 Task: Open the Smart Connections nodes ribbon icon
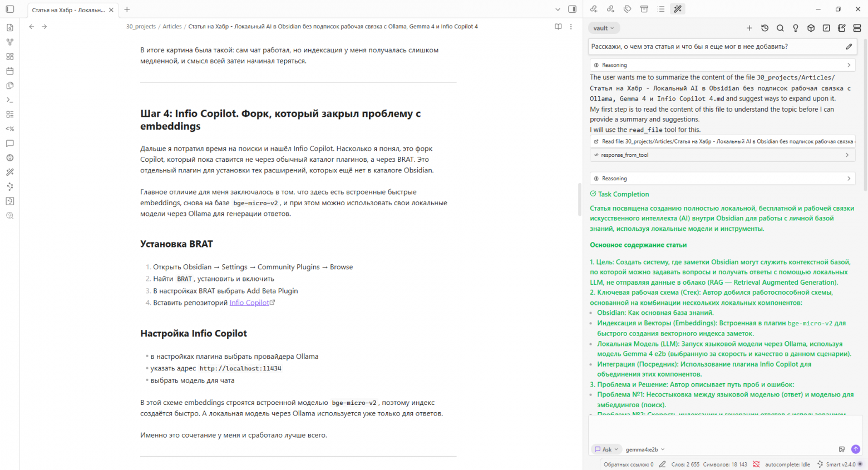tap(10, 187)
